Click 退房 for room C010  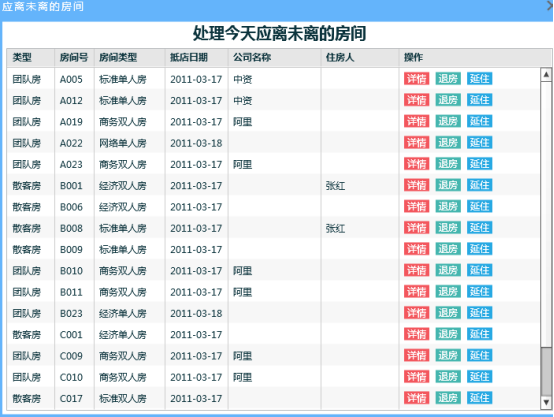pos(448,377)
